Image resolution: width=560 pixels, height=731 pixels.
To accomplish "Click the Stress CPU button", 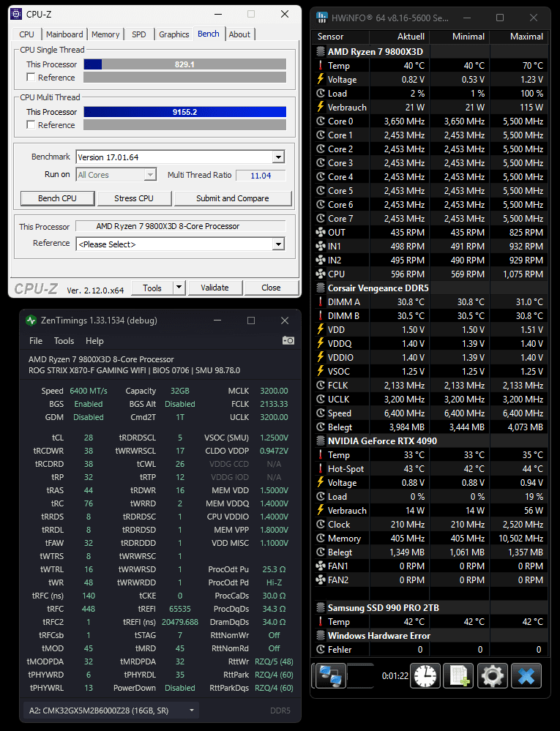I will [x=134, y=198].
